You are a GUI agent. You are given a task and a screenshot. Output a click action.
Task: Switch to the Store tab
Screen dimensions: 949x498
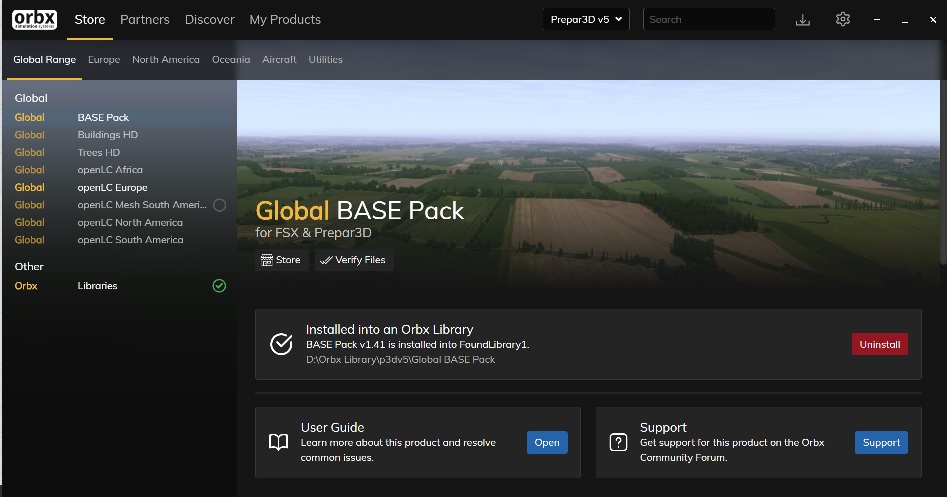[x=90, y=19]
